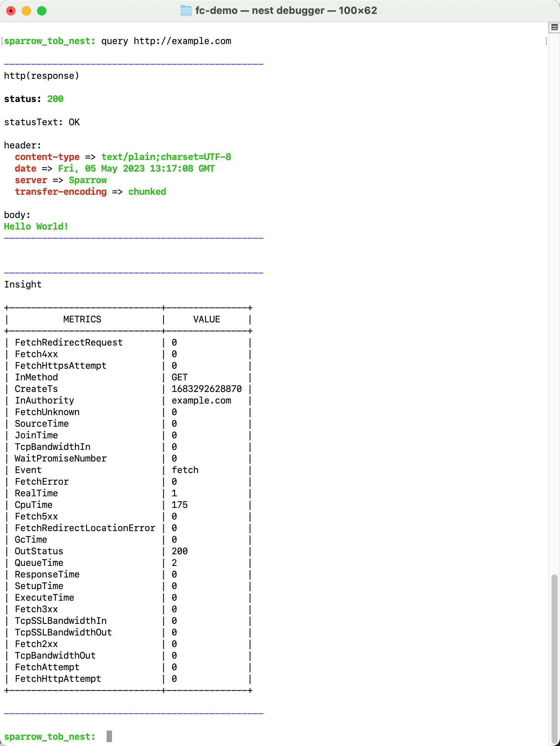Click the http://example.com URL in the query command
The width and height of the screenshot is (560, 746).
point(182,41)
